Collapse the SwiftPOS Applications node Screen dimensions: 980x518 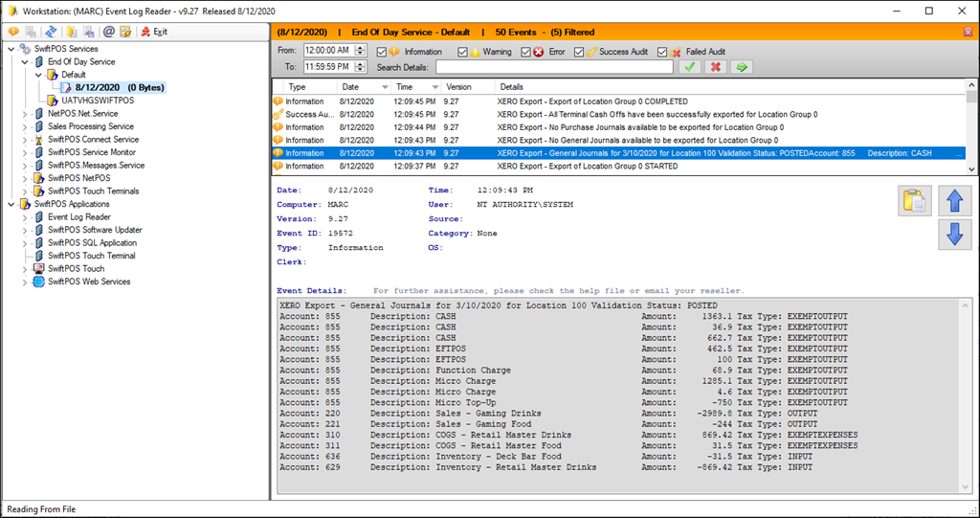coord(11,204)
